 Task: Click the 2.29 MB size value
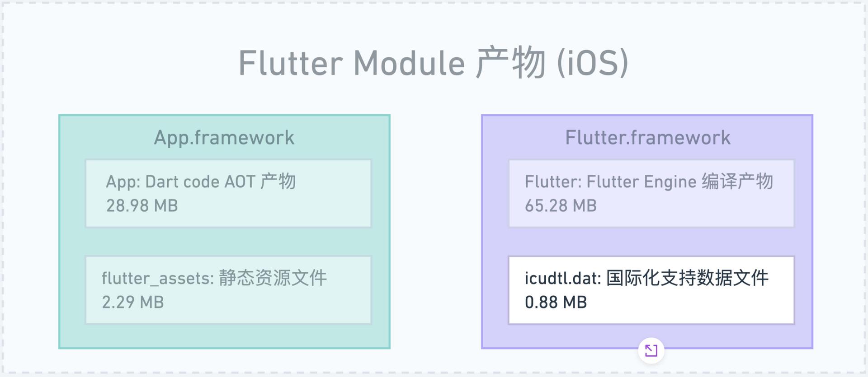pyautogui.click(x=133, y=303)
